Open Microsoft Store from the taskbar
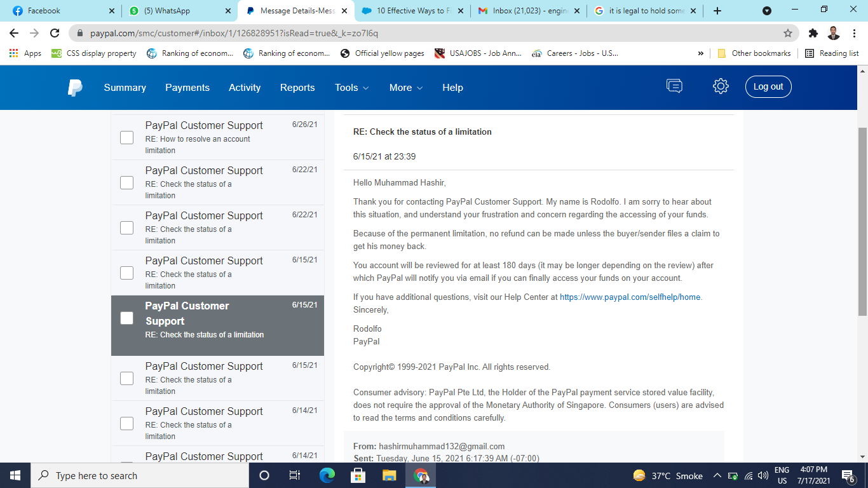Screen dimensions: 868x488 point(358,475)
